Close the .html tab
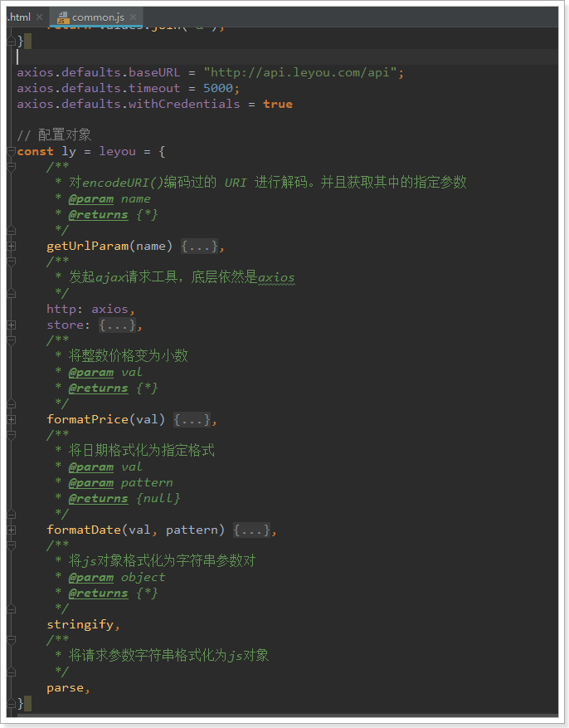Viewport: 569px width, 728px height. tap(39, 17)
